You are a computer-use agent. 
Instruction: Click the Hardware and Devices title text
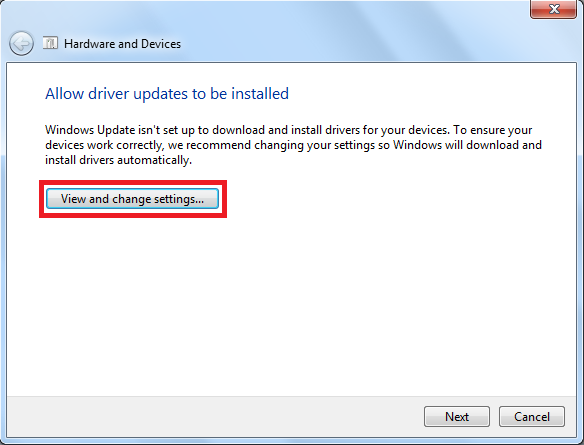pos(123,44)
